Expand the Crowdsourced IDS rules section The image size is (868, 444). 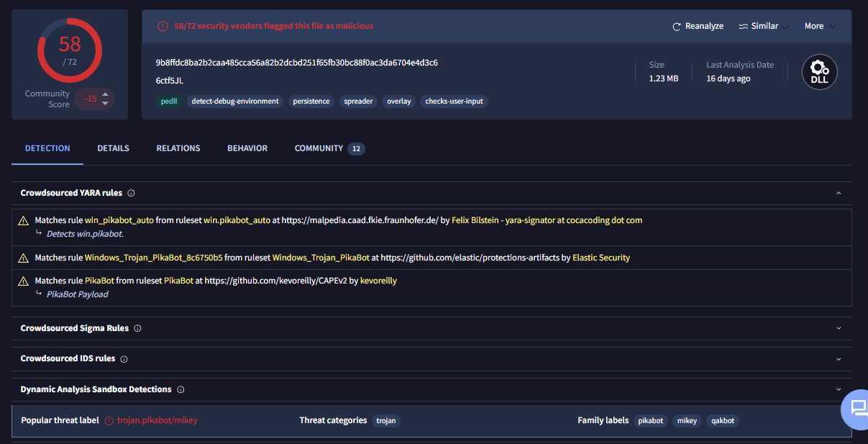point(839,359)
